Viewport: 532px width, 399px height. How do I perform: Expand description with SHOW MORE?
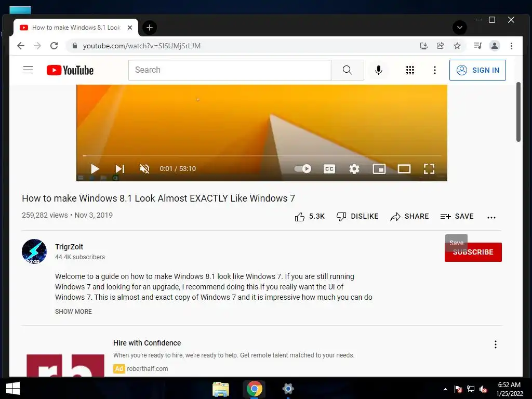tap(73, 312)
